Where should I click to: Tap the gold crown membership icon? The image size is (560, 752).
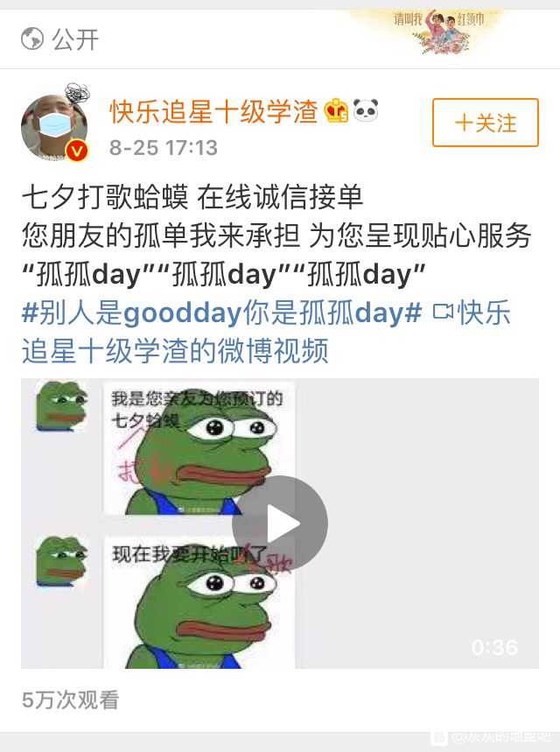tap(336, 111)
